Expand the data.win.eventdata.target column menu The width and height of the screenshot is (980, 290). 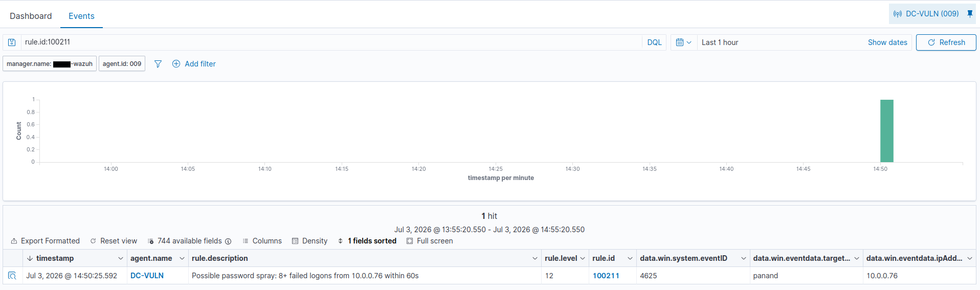click(x=857, y=258)
